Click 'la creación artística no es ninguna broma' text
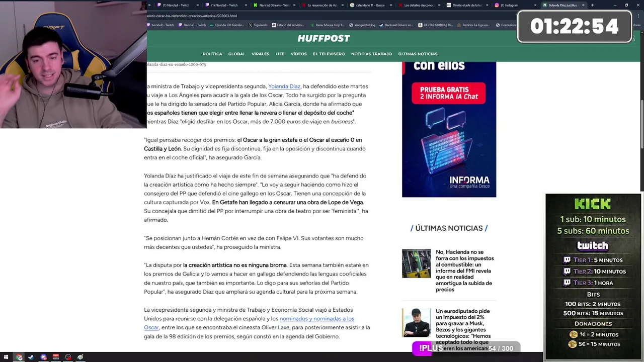 pos(234,265)
